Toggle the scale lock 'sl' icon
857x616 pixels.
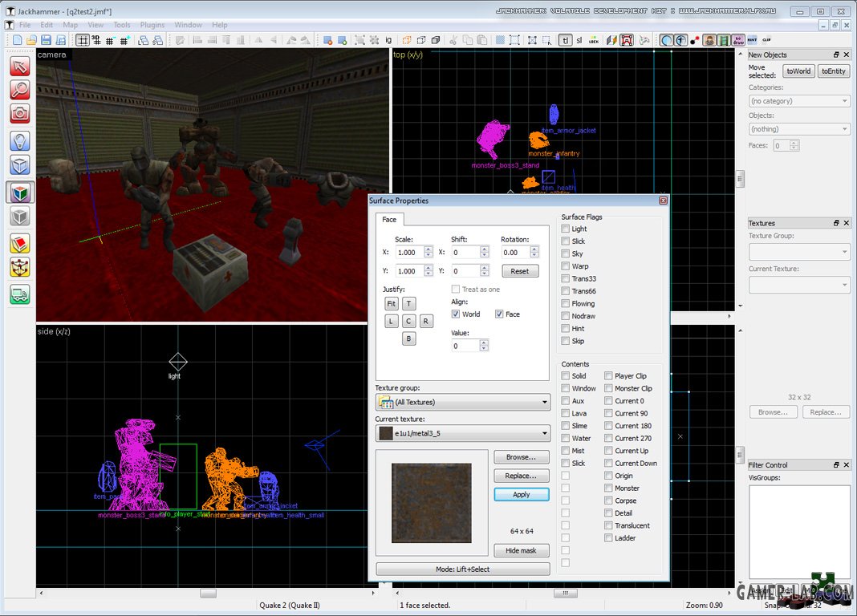pos(579,40)
